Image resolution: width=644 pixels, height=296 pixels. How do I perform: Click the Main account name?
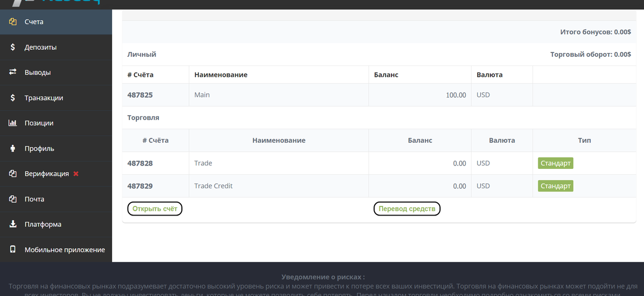[x=202, y=95]
